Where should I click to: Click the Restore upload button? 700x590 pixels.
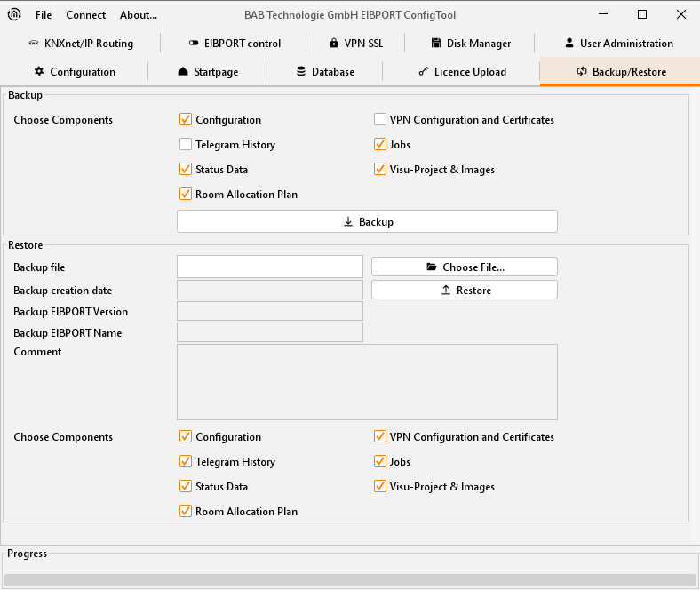click(x=464, y=291)
